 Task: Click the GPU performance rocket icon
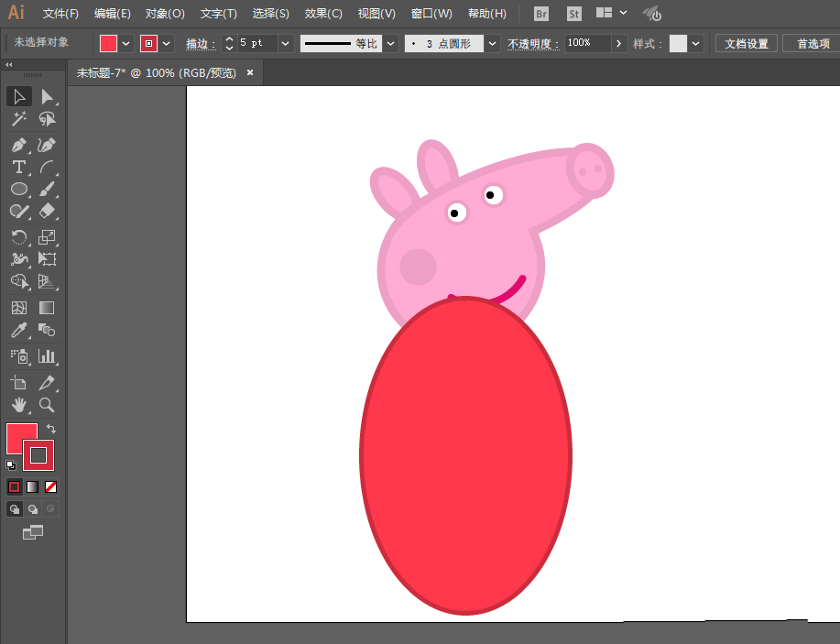click(652, 14)
